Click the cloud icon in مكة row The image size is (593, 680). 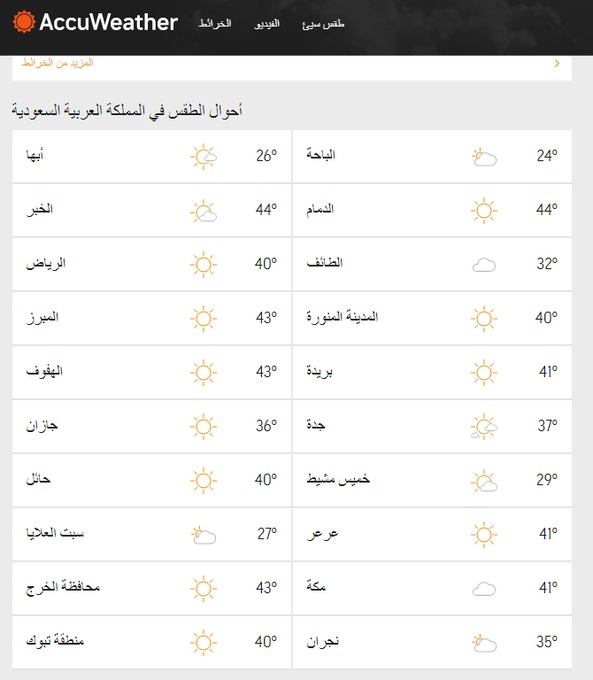click(484, 588)
